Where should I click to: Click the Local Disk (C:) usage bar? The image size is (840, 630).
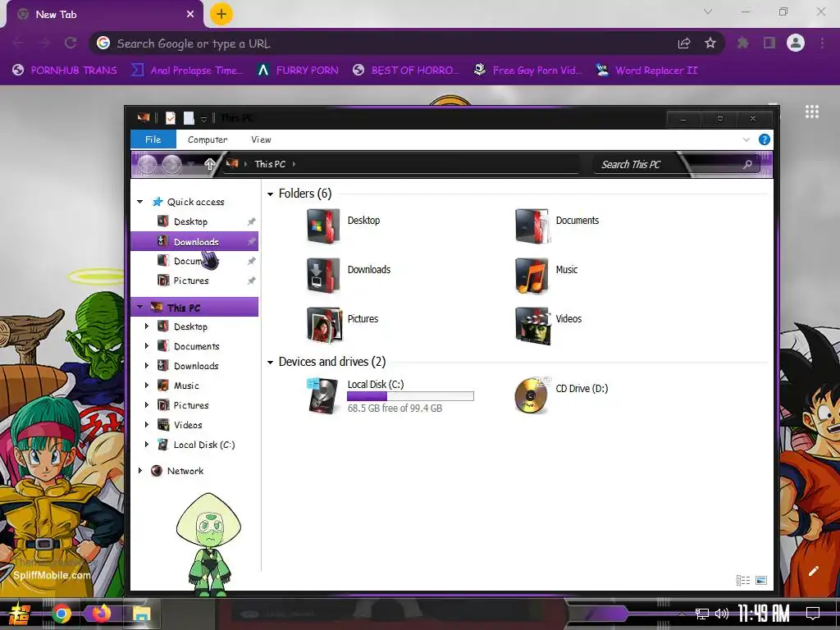click(410, 396)
